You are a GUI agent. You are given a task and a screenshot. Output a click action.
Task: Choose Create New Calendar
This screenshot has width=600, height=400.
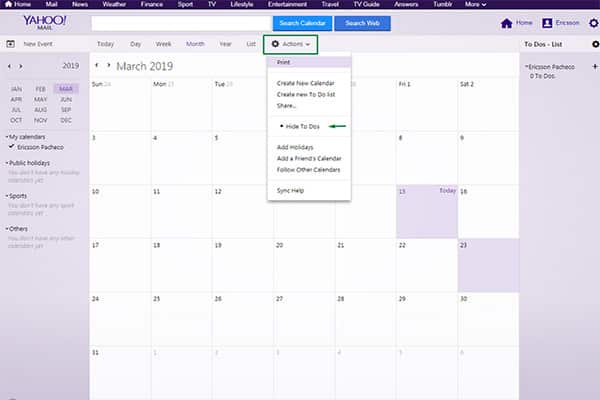305,83
